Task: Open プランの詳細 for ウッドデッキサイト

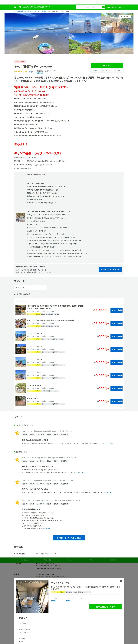Action: pyautogui.click(x=117, y=389)
